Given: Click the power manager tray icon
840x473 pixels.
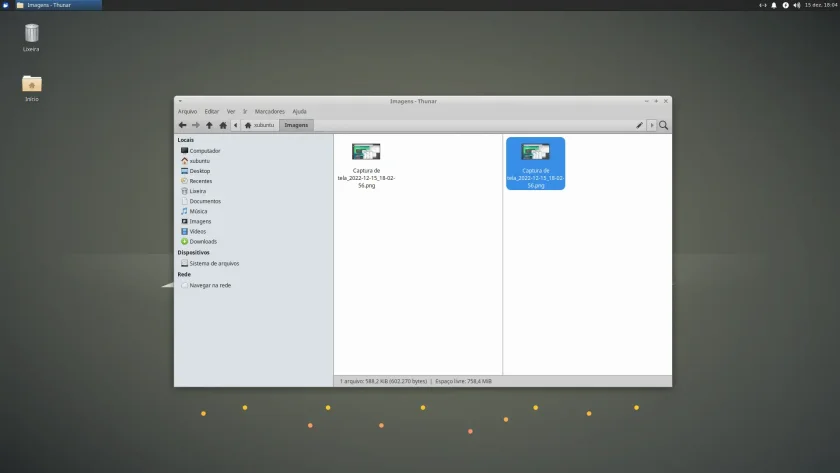Looking at the screenshot, I should pyautogui.click(x=786, y=5).
